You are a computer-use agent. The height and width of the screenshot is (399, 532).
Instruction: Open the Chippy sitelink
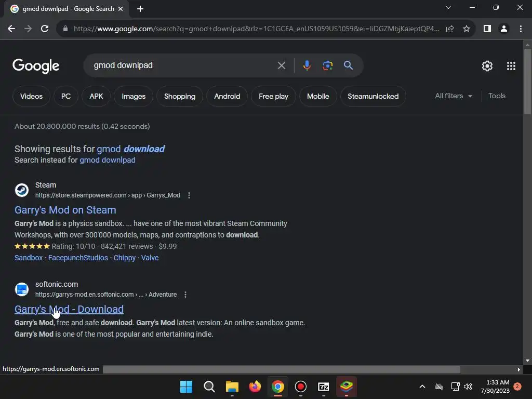point(125,258)
